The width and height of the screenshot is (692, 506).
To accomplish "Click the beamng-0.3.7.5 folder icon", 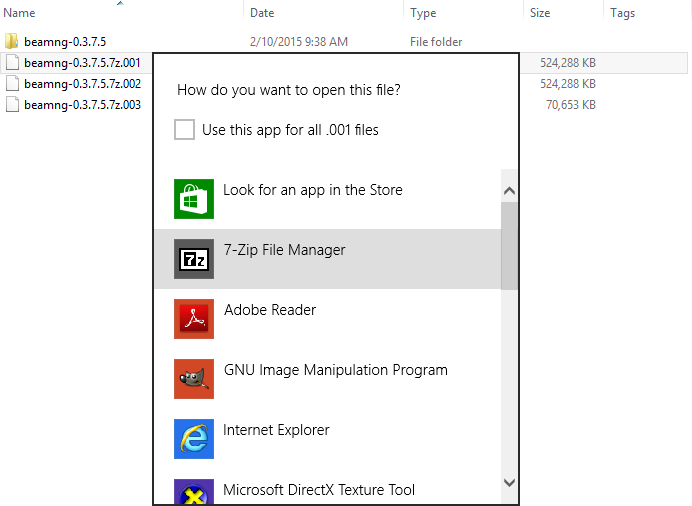I will tap(12, 42).
